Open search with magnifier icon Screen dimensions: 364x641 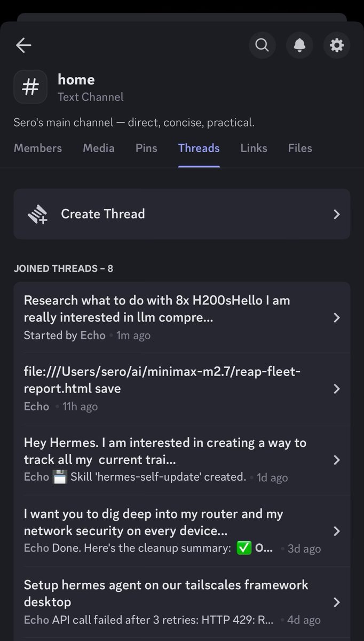click(262, 45)
